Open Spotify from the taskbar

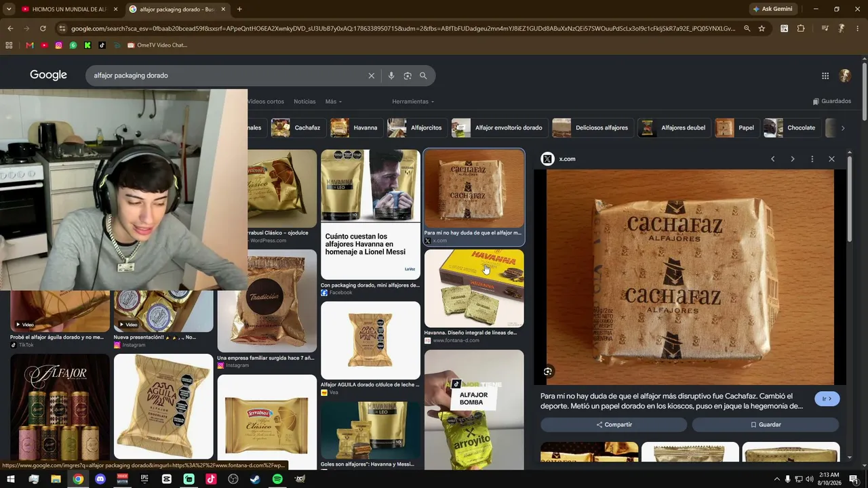[277, 479]
